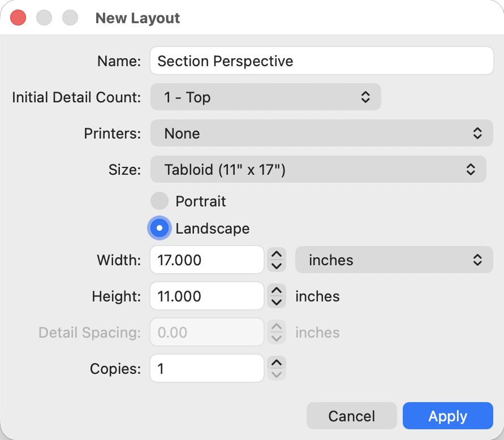Apply the new layout settings

448,416
